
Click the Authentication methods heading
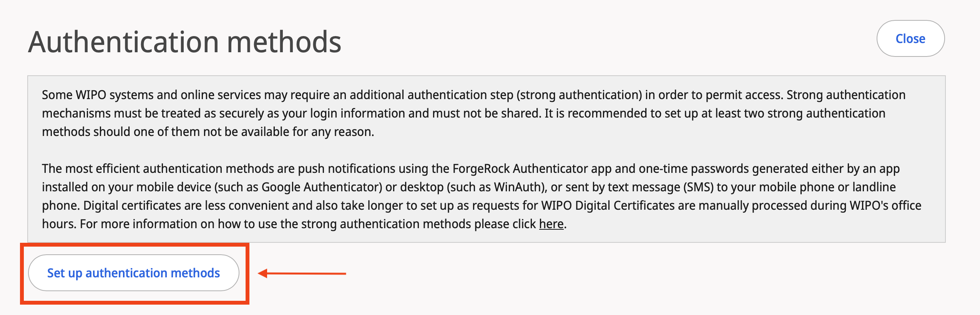coord(184,42)
